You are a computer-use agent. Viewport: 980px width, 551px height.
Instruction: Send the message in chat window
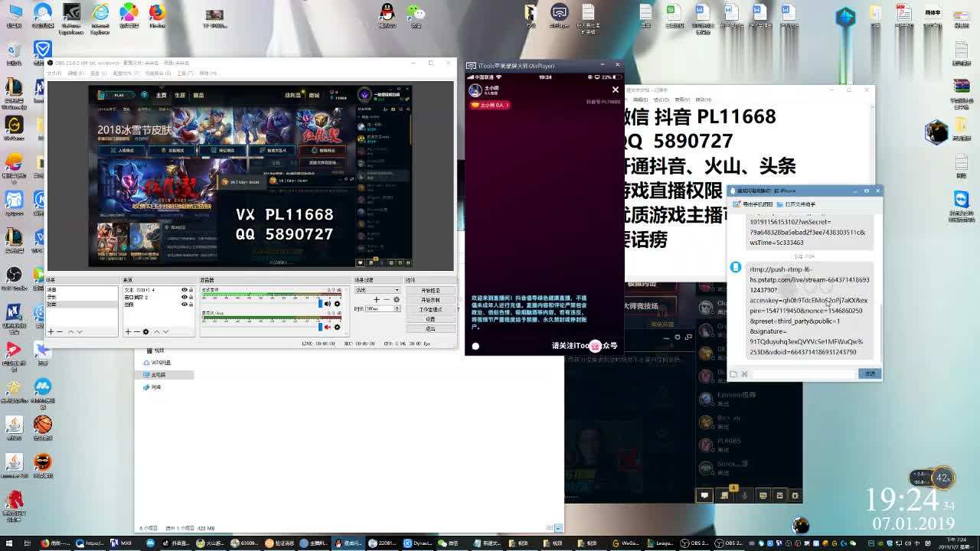(x=870, y=373)
